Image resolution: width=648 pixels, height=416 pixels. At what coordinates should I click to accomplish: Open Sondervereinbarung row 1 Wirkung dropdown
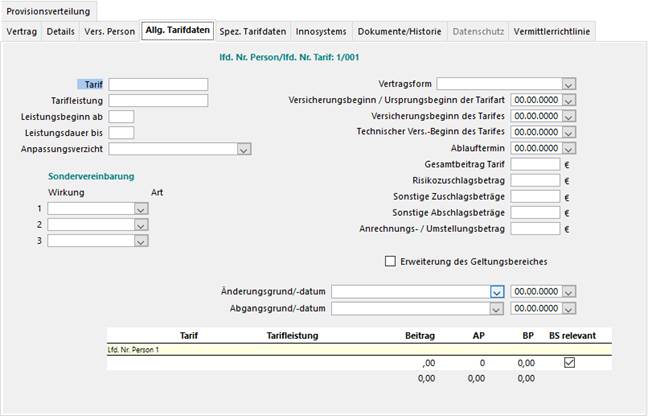coord(140,208)
